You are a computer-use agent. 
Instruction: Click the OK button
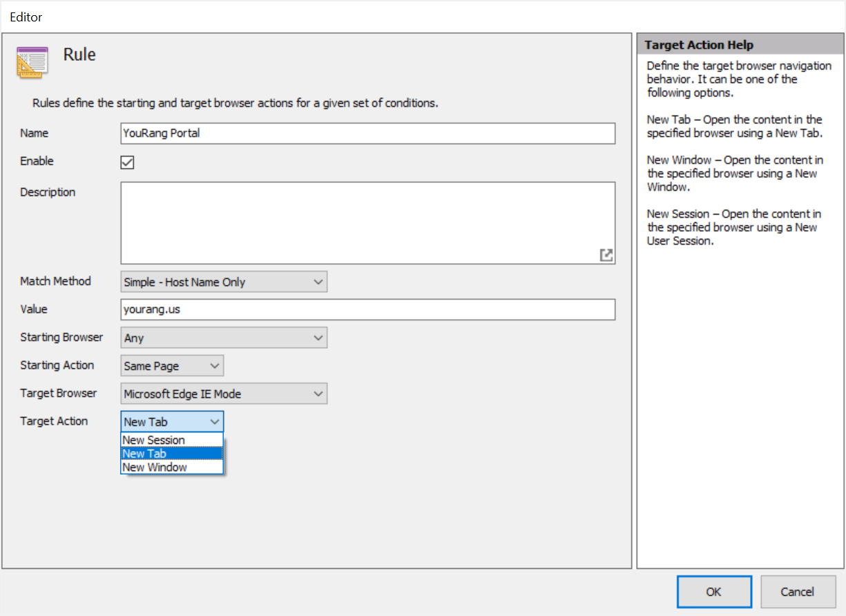[713, 592]
